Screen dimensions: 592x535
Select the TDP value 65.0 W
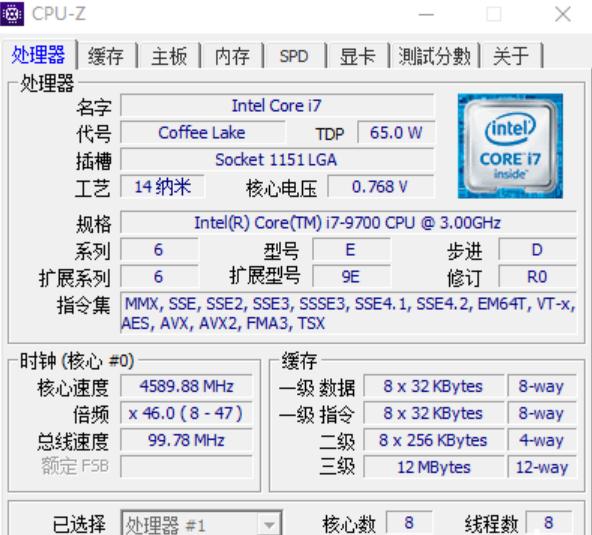tap(396, 133)
